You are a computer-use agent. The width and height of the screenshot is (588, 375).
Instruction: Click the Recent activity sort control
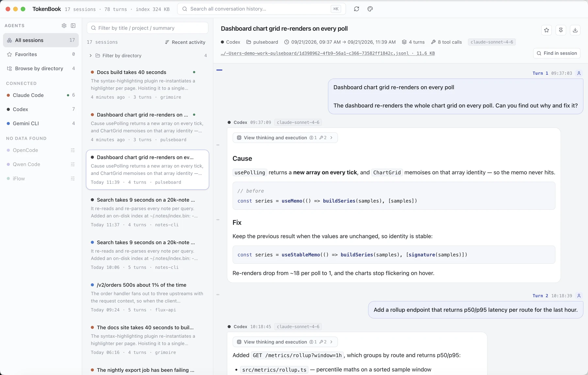185,42
